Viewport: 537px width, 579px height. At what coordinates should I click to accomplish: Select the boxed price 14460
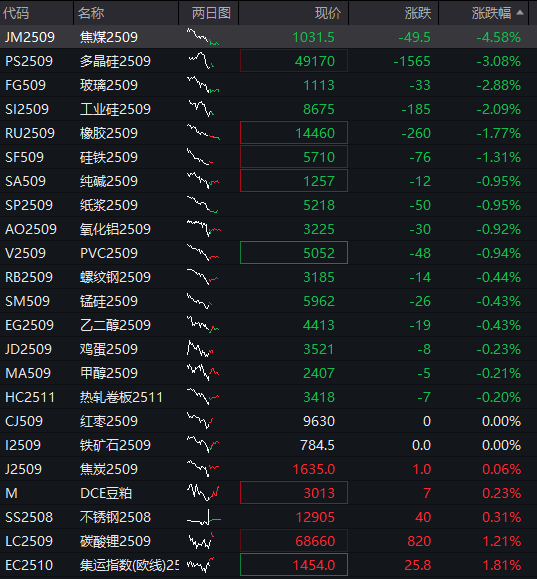(294, 133)
